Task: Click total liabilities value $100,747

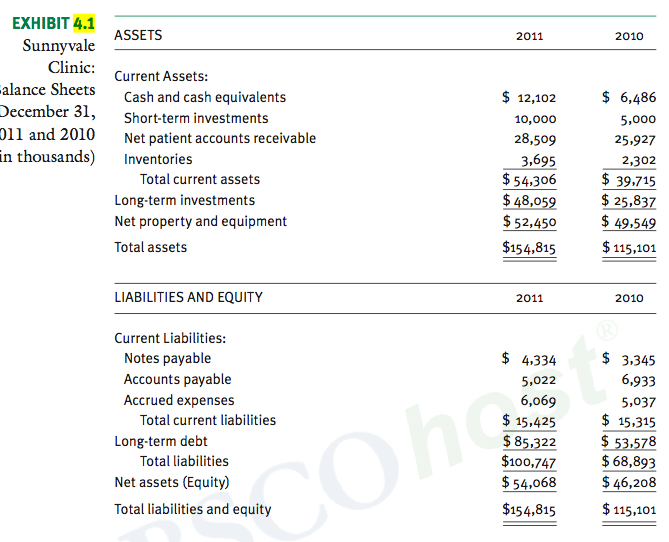Action: (x=529, y=462)
